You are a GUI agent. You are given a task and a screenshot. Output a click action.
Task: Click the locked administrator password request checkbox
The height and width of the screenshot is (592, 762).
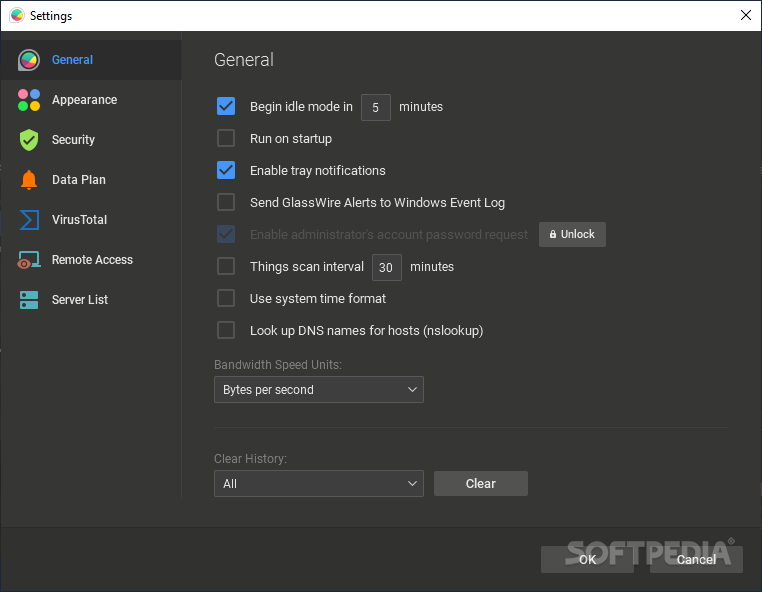226,234
